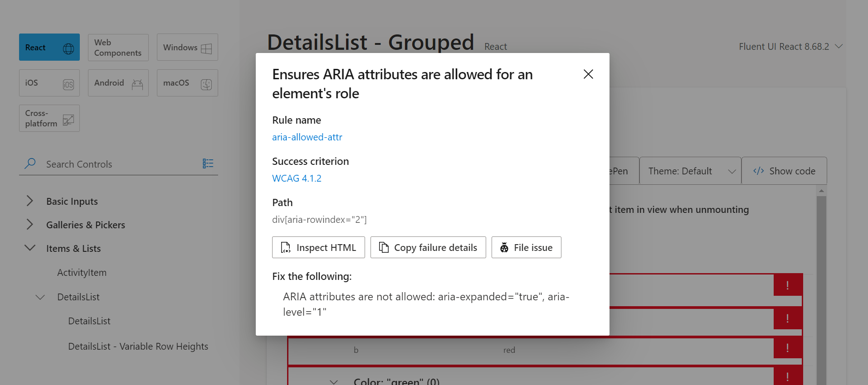Select the Web Components platform tile
868x385 pixels.
pos(118,47)
